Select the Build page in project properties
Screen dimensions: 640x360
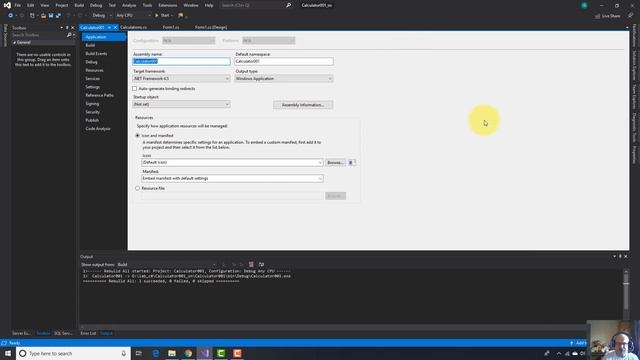90,45
